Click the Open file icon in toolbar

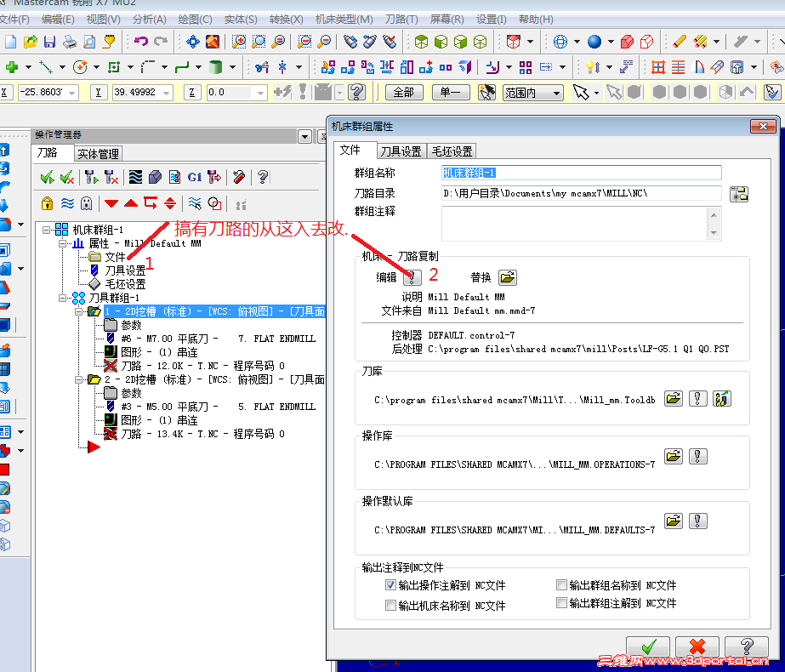(x=30, y=42)
